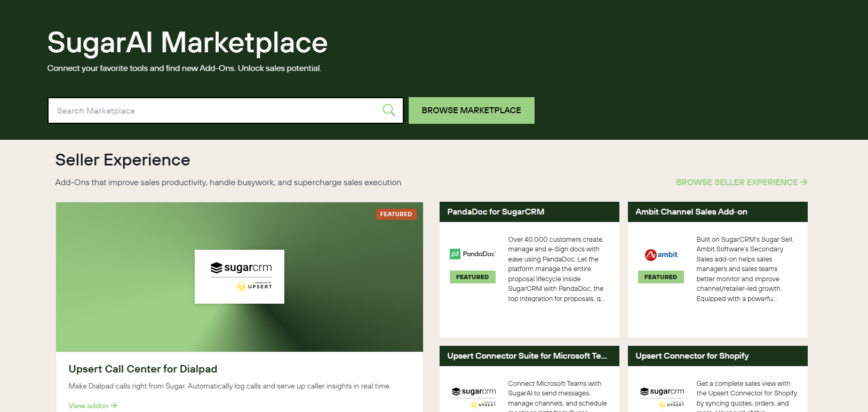Click the red Featured badge on the banner
868x412 pixels.
coord(396,214)
